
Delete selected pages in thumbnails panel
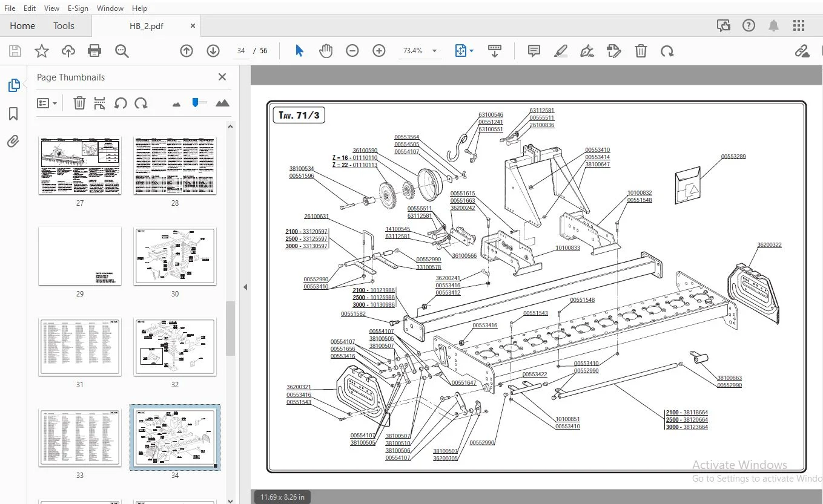[79, 103]
